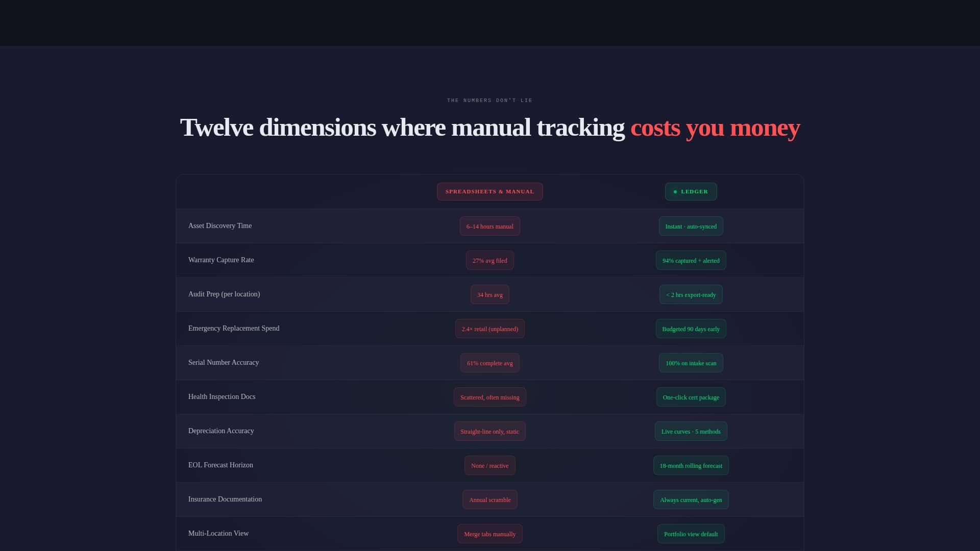This screenshot has width=980, height=551.
Task: Select the Depreciation Accuracy label
Action: (x=221, y=431)
